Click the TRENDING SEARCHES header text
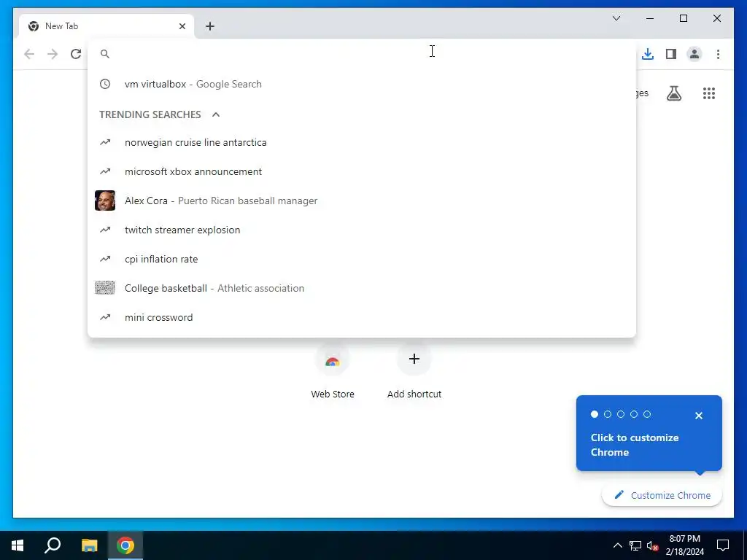This screenshot has height=560, width=747. click(150, 114)
